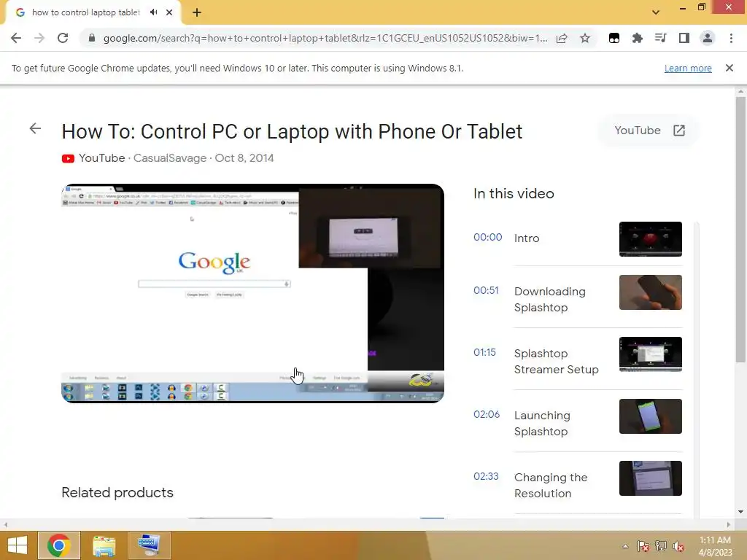The height and width of the screenshot is (560, 747).
Task: Click the browser forward arrow
Action: coord(39,38)
